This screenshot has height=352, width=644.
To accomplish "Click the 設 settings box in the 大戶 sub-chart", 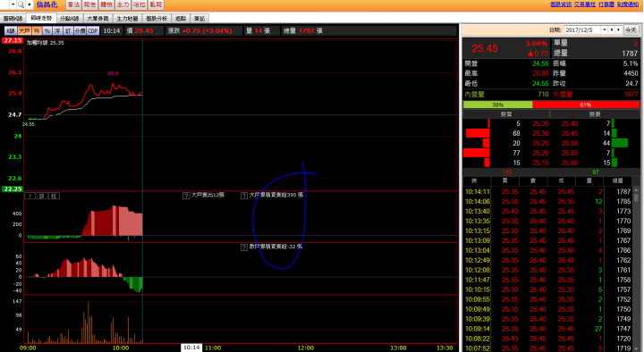I will coord(42,197).
